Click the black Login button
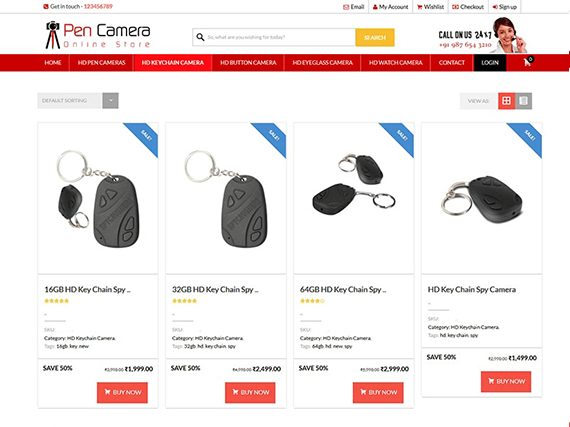The height and width of the screenshot is (427, 570). pos(490,63)
